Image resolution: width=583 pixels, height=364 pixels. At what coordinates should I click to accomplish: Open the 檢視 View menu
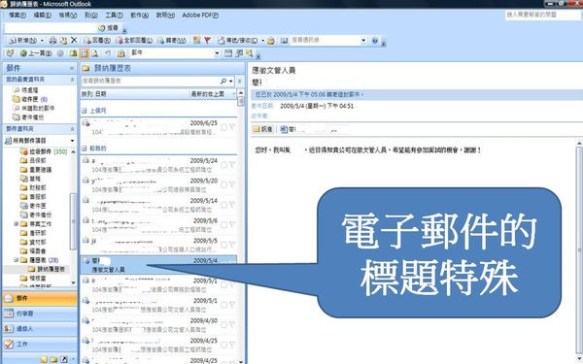[x=68, y=15]
